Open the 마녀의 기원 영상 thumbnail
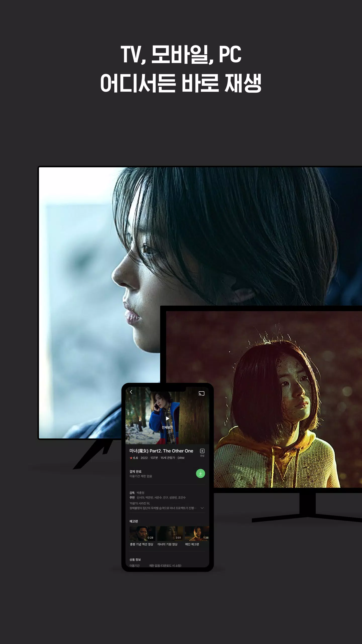Screen dimensions: 362x644 tap(170, 534)
